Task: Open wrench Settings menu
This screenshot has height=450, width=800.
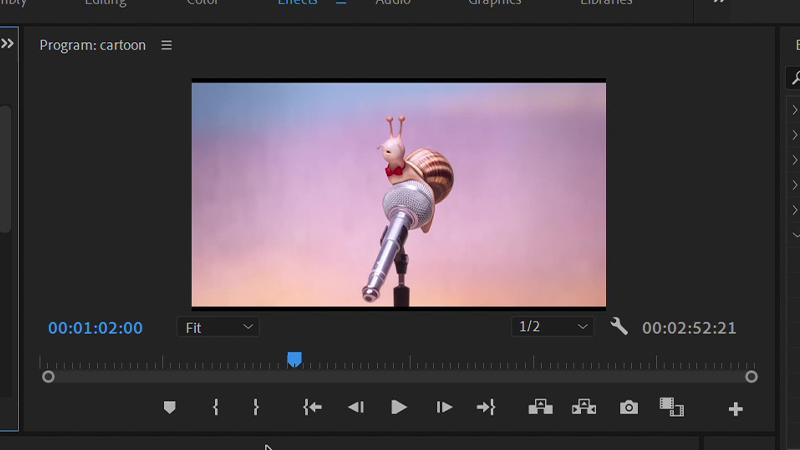Action: (x=619, y=326)
